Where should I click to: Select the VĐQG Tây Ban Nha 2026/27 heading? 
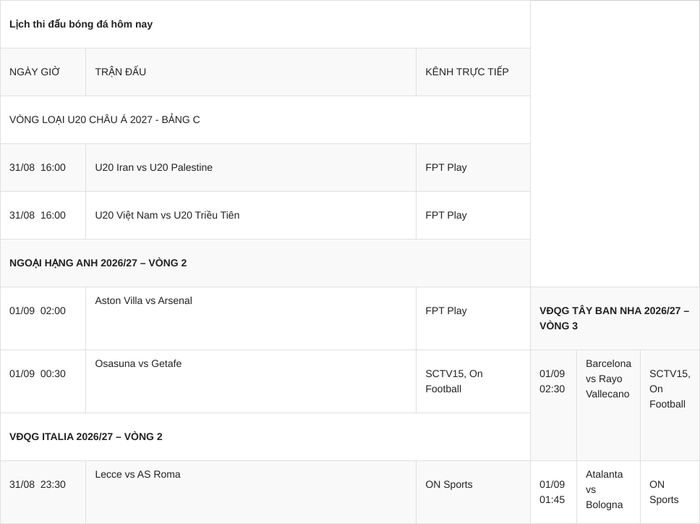point(614,318)
